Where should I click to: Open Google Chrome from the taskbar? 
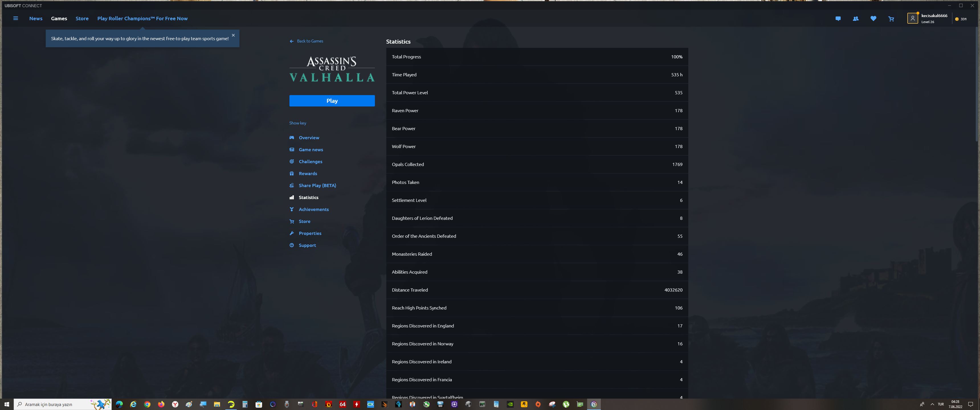click(147, 404)
